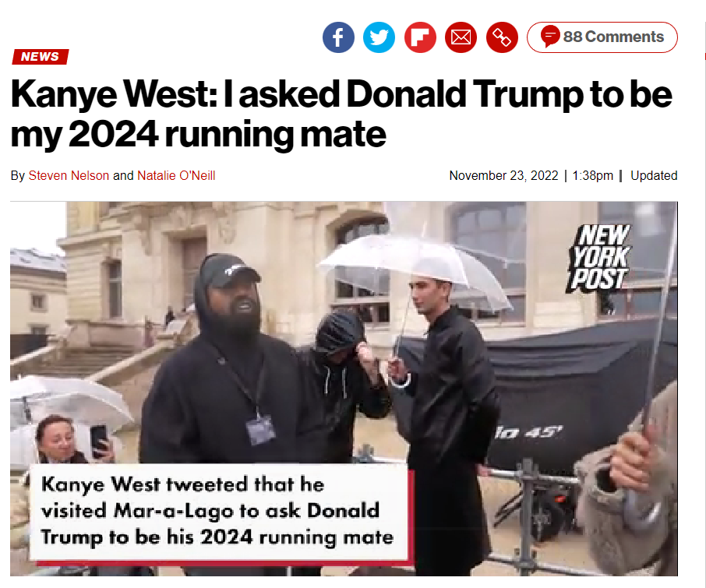Play the Kanye West video thumbnail
The width and height of the screenshot is (706, 588).
[x=344, y=389]
